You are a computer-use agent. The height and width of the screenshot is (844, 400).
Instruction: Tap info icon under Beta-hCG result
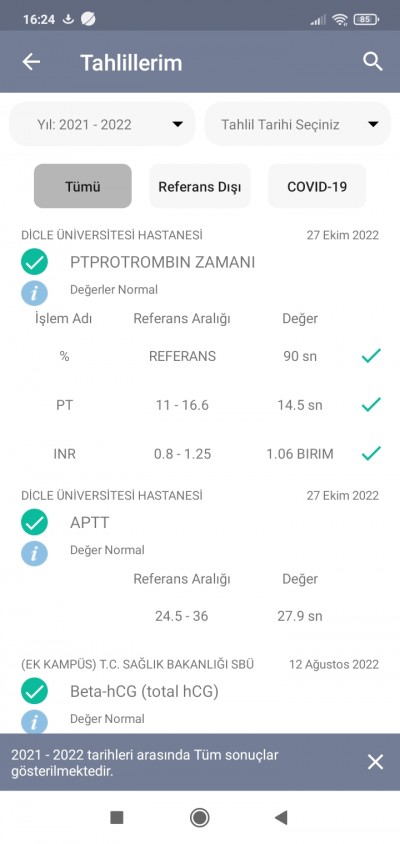34,721
